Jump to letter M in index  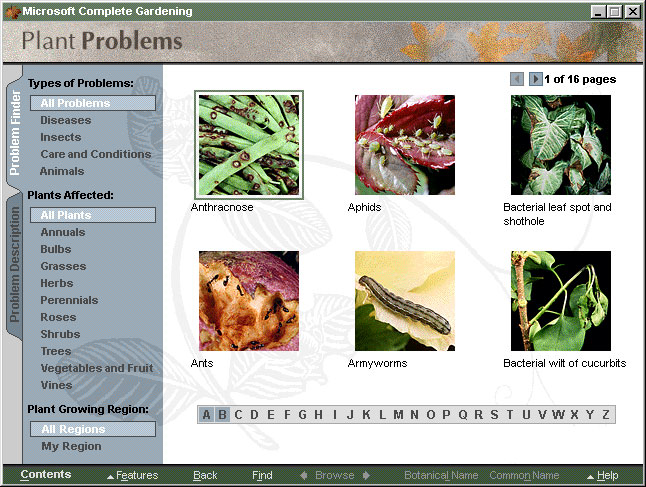pos(398,414)
